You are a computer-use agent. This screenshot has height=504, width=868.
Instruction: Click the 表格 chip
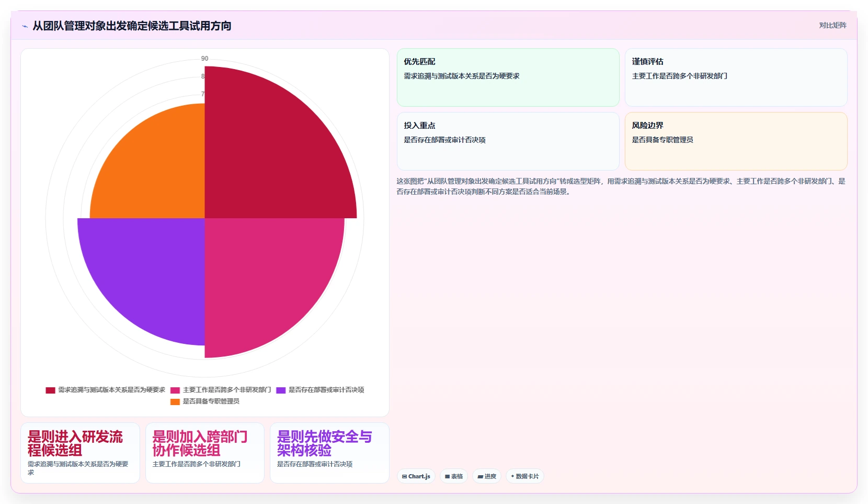coord(454,476)
